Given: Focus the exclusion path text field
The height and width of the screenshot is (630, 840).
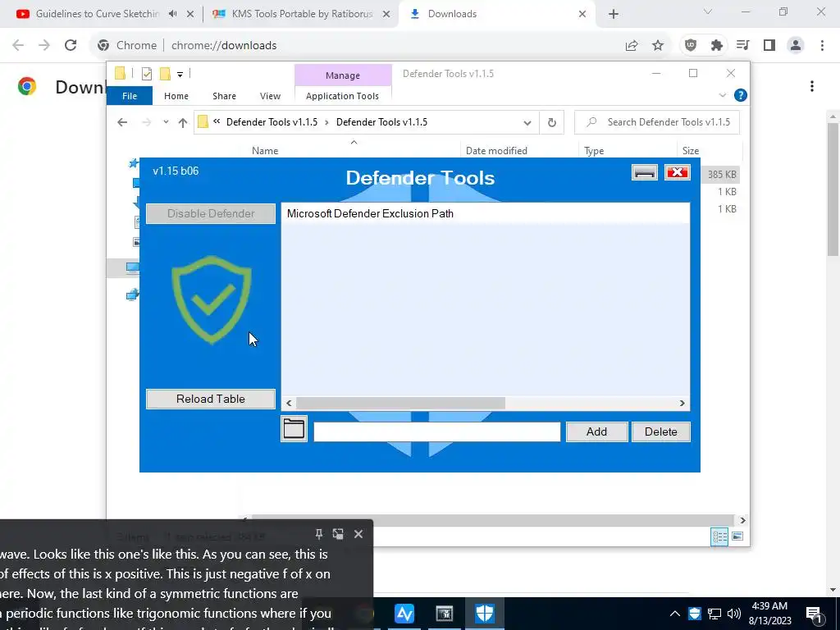Looking at the screenshot, I should 436,431.
